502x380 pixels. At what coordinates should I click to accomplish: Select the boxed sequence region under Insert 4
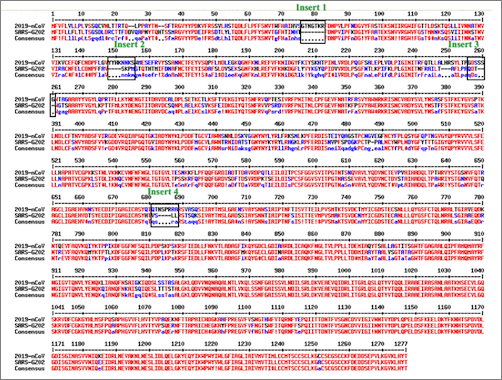click(x=165, y=215)
